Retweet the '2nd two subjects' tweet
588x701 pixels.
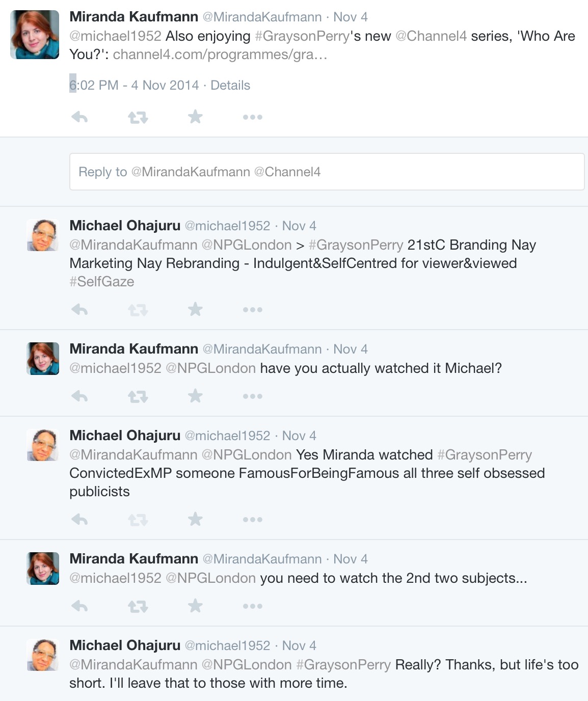click(138, 606)
